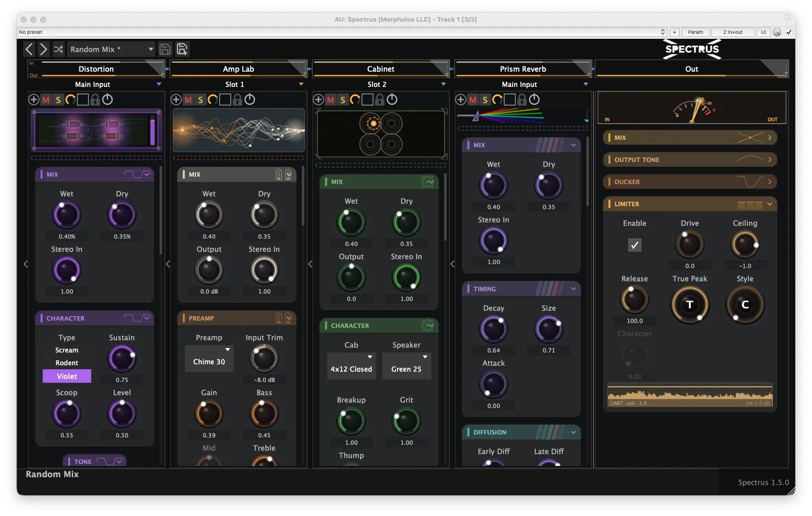Collapse the Prism Reverb panel left arrow
This screenshot has height=516, width=812.
pyautogui.click(x=452, y=264)
